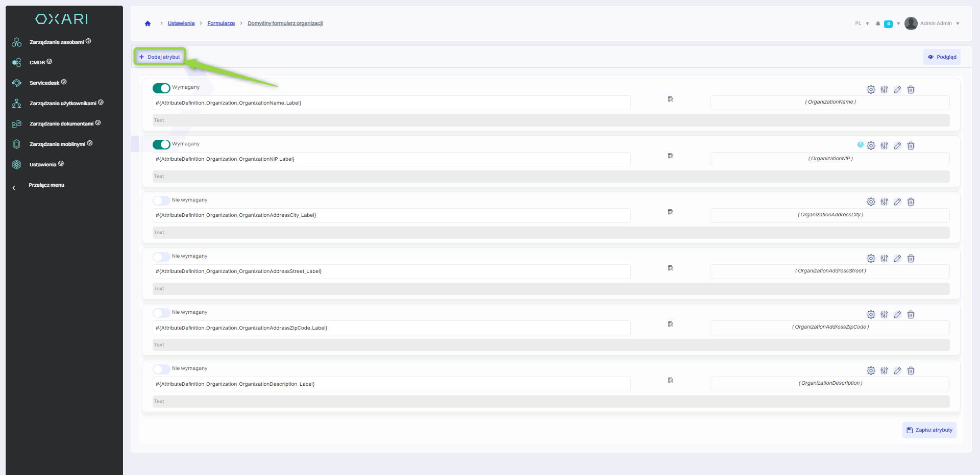
Task: Disable required toggle for OrganizationNIP
Action: click(x=161, y=144)
